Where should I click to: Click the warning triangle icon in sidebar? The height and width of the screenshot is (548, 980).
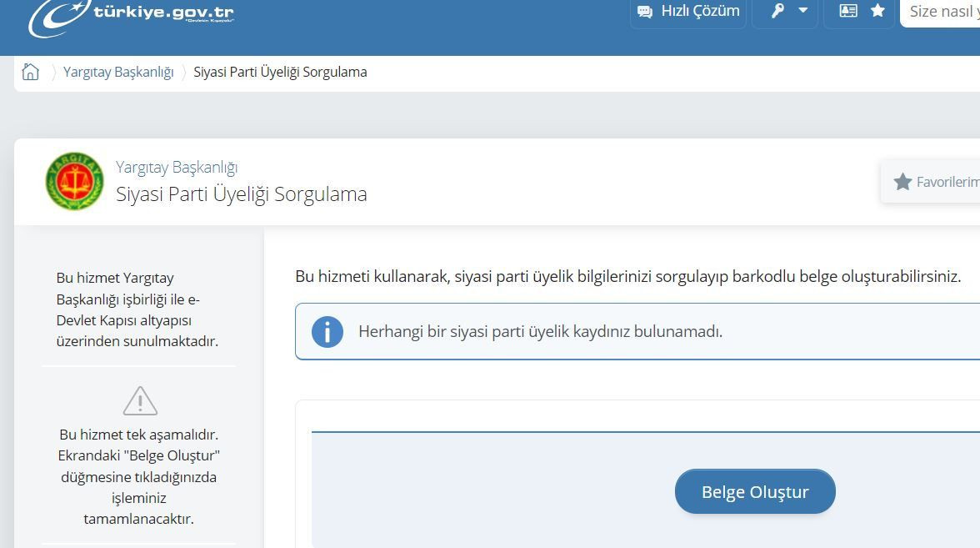point(140,401)
